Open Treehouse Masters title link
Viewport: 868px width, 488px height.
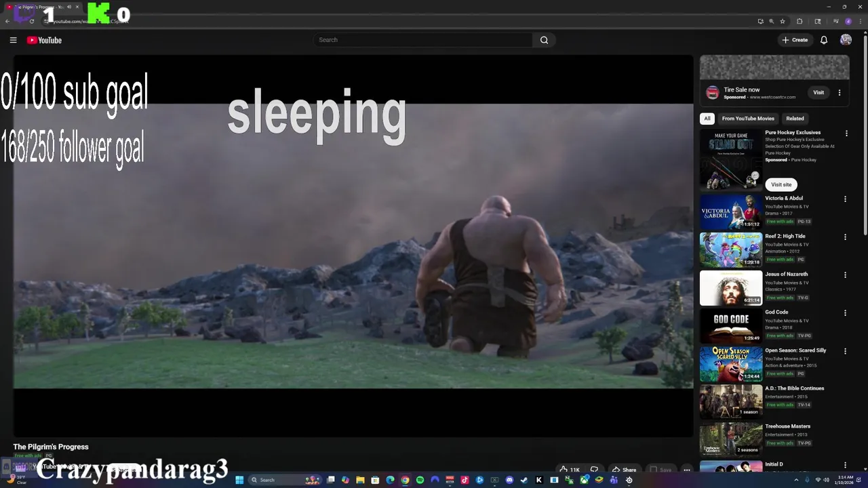(x=787, y=426)
